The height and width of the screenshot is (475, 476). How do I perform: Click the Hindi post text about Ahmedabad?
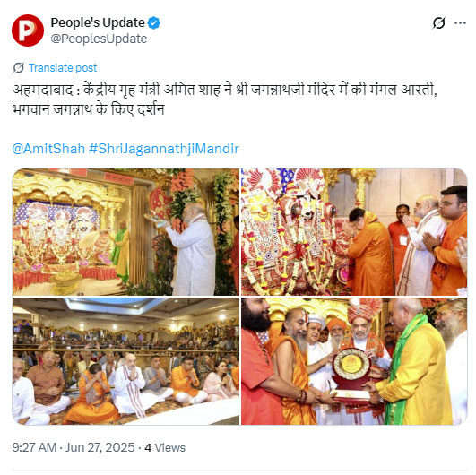[225, 99]
